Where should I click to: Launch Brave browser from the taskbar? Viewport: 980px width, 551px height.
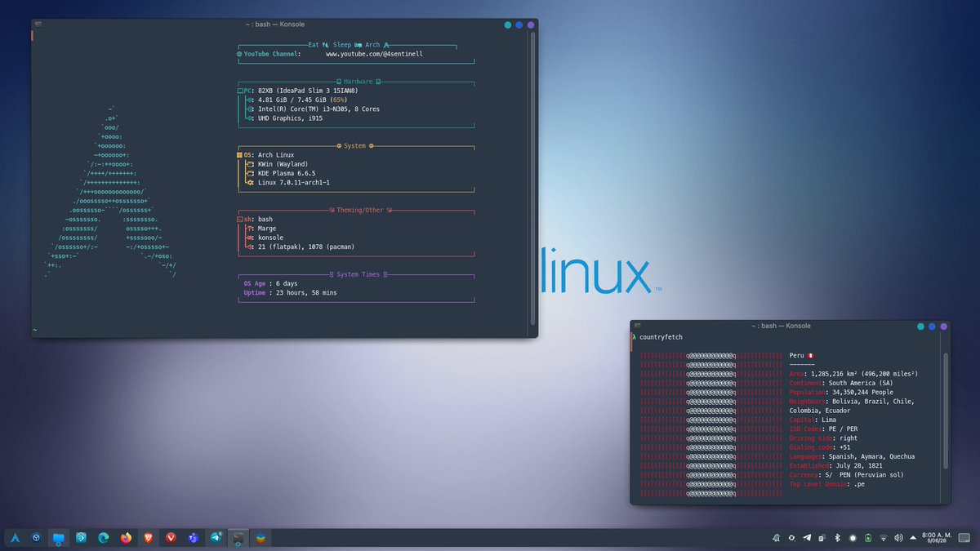(x=148, y=538)
